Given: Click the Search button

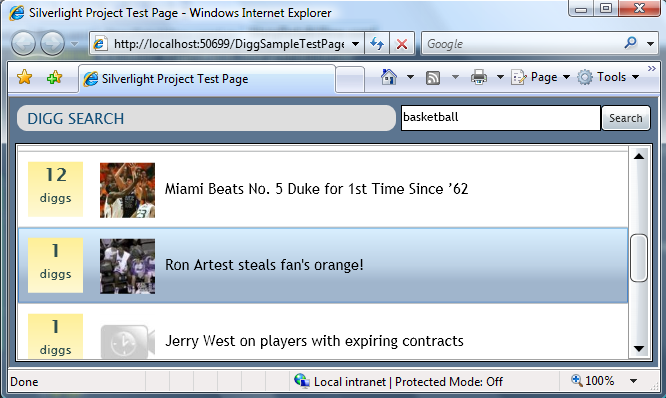Looking at the screenshot, I should [x=626, y=118].
